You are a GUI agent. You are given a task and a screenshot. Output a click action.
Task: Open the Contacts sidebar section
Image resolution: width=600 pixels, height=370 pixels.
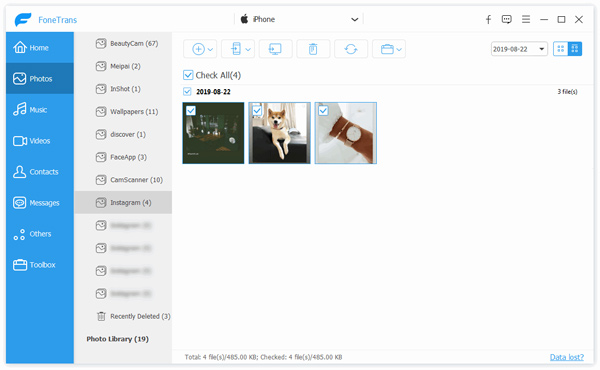tap(40, 171)
